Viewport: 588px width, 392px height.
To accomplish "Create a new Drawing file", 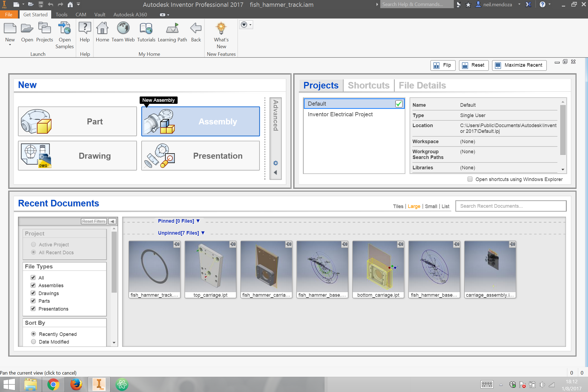I will click(x=77, y=156).
